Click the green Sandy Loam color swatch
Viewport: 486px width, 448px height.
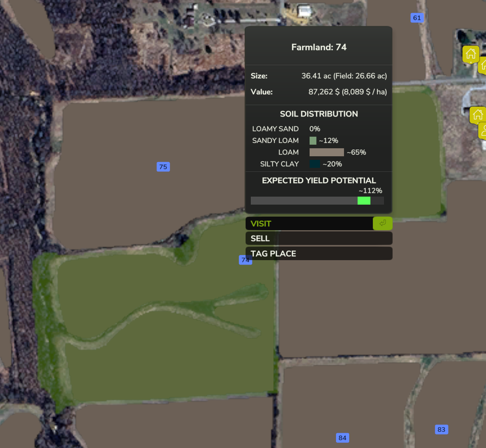[313, 141]
